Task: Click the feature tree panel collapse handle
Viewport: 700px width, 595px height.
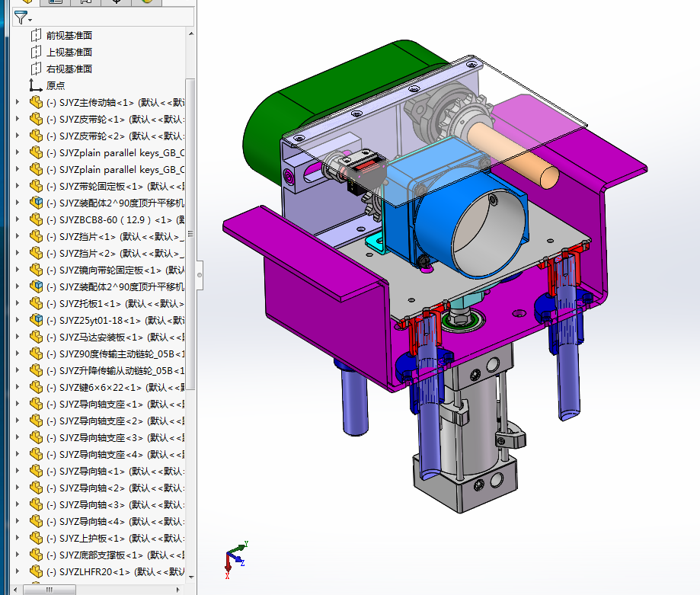Action: point(200,275)
